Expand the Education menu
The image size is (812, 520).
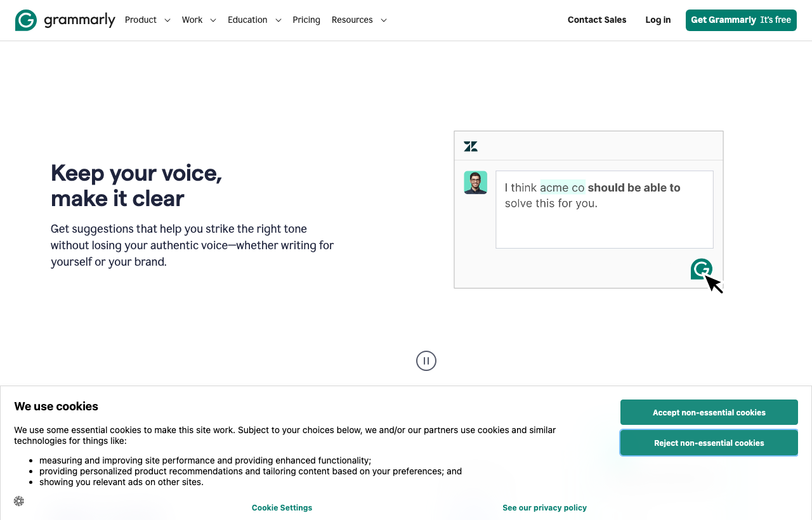254,20
